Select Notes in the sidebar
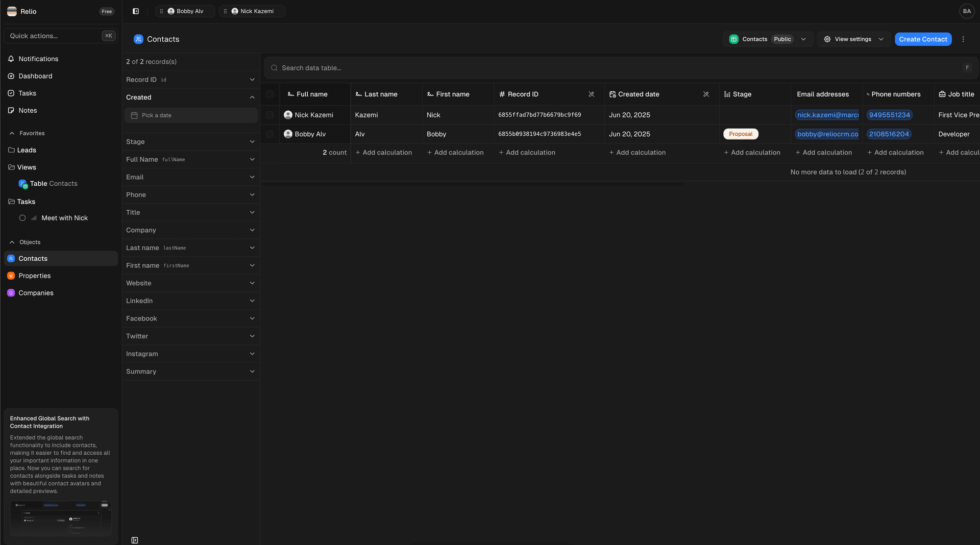Image resolution: width=980 pixels, height=545 pixels. [28, 110]
